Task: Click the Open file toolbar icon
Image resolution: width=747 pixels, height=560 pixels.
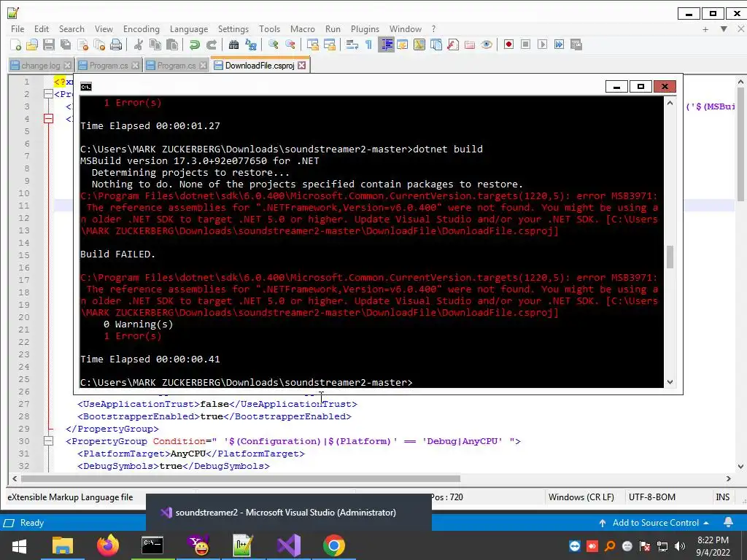Action: point(32,44)
